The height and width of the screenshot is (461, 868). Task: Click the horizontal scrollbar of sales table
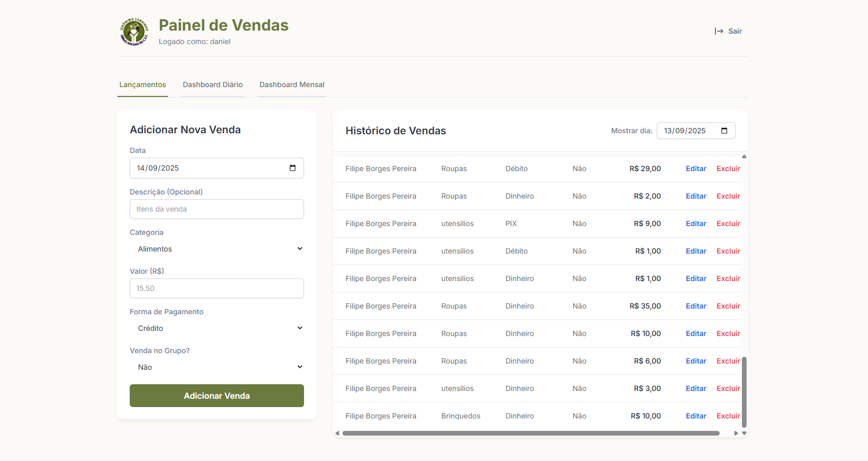(531, 433)
